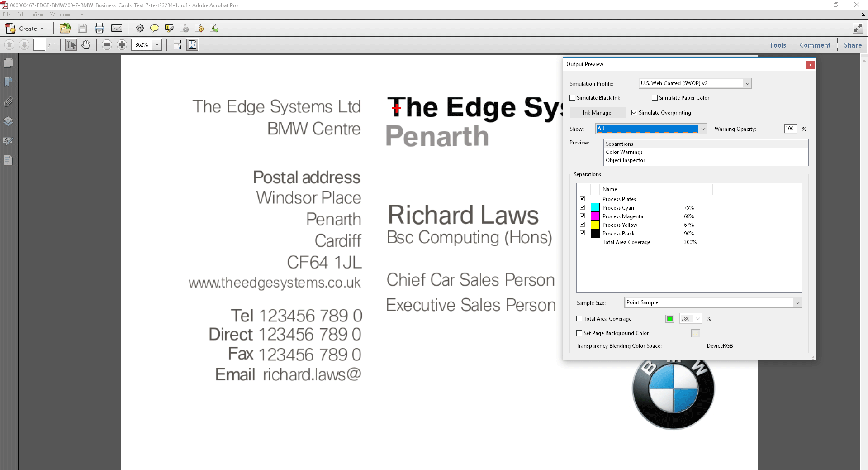
Task: Open the Signatures panel
Action: tap(8, 140)
